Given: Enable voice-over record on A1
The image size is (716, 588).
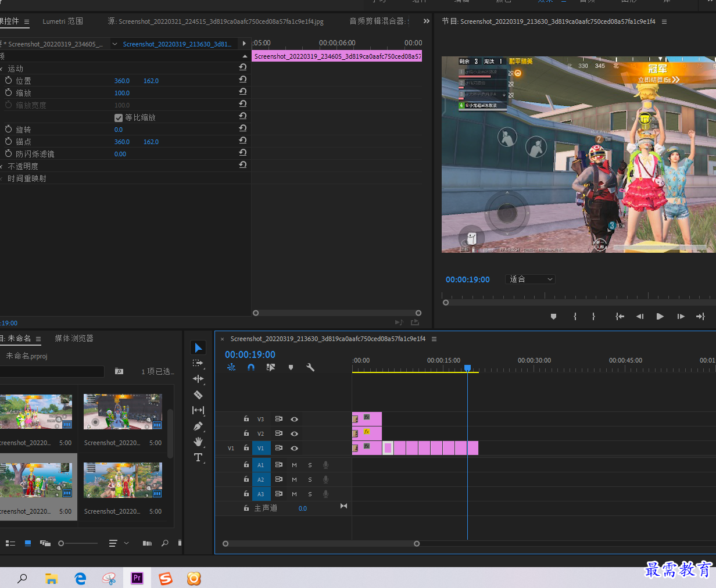Looking at the screenshot, I should [326, 465].
